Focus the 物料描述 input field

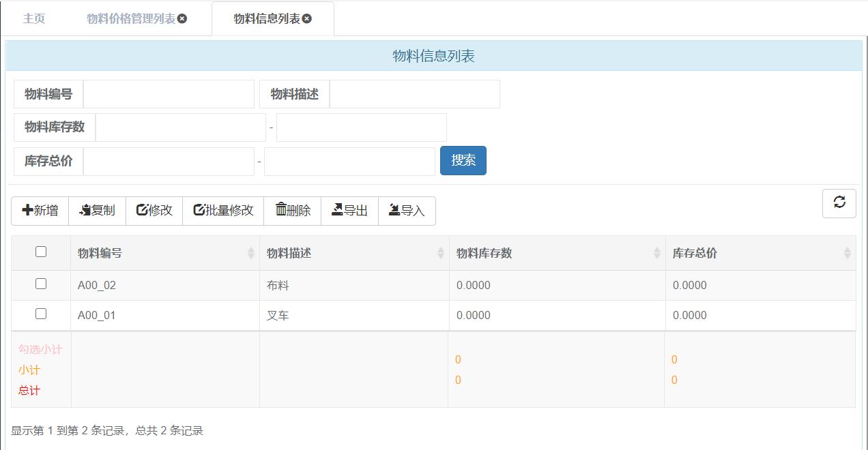pos(415,94)
